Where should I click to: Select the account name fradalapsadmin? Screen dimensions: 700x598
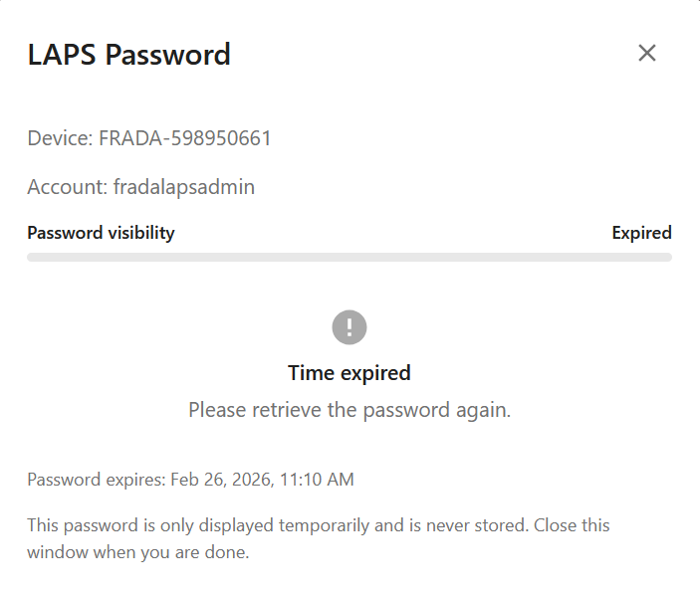tap(184, 187)
